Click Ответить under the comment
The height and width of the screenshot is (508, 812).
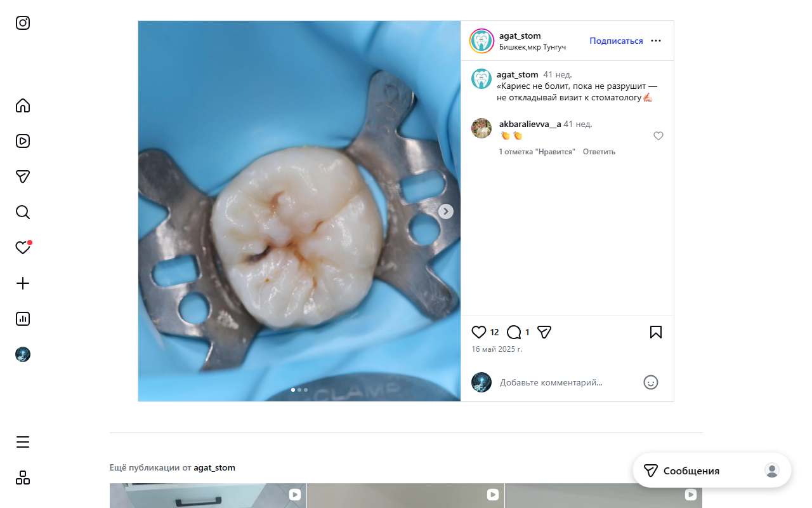tap(599, 152)
